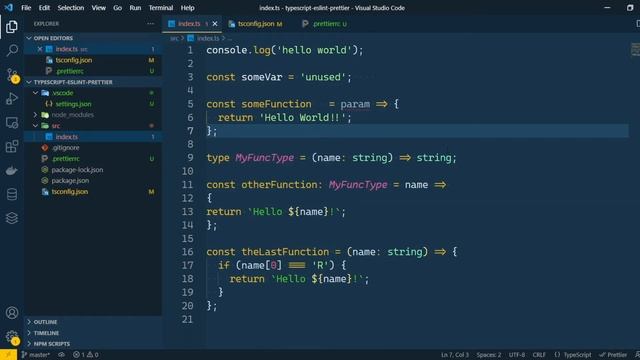Change Spaces: 2 indentation setting
640x360 pixels.
coord(489,355)
